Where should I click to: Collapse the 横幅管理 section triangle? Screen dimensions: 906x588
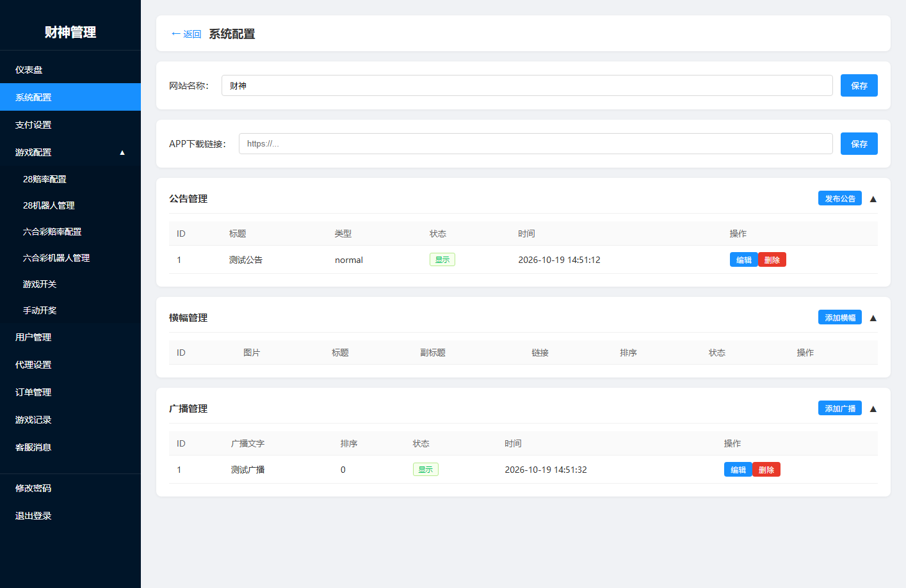click(873, 318)
